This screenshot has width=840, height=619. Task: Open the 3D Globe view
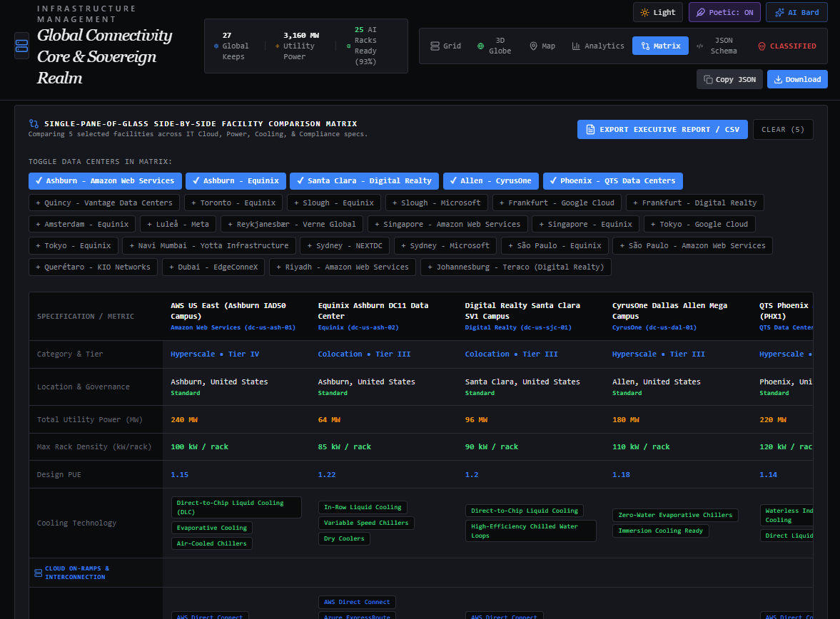coord(495,46)
